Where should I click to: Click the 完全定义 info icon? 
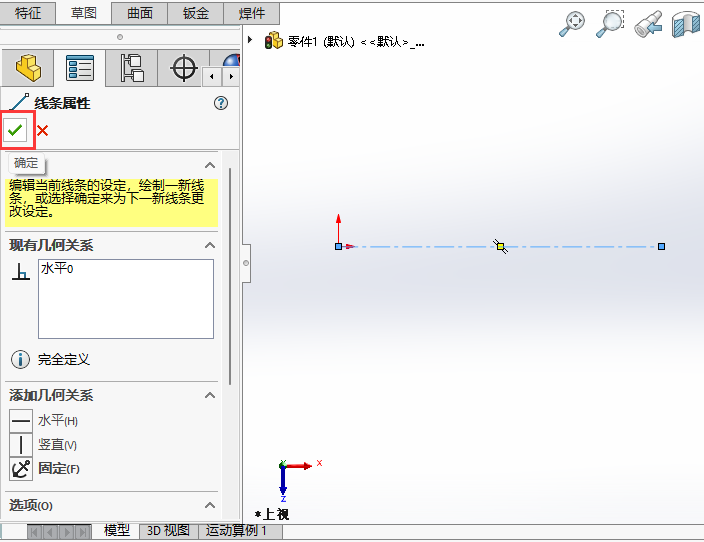pos(20,359)
